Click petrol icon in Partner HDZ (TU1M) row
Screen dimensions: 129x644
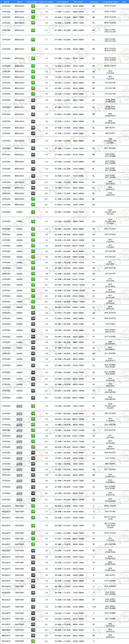33,512
